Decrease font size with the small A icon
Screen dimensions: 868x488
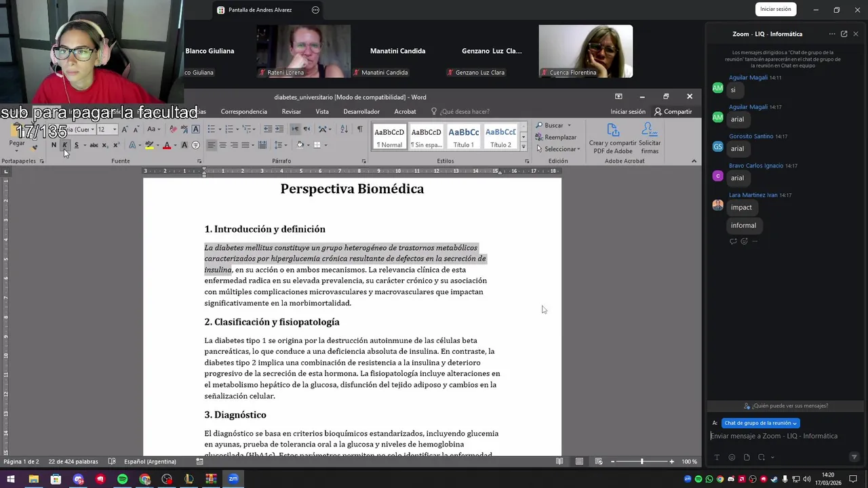click(136, 129)
